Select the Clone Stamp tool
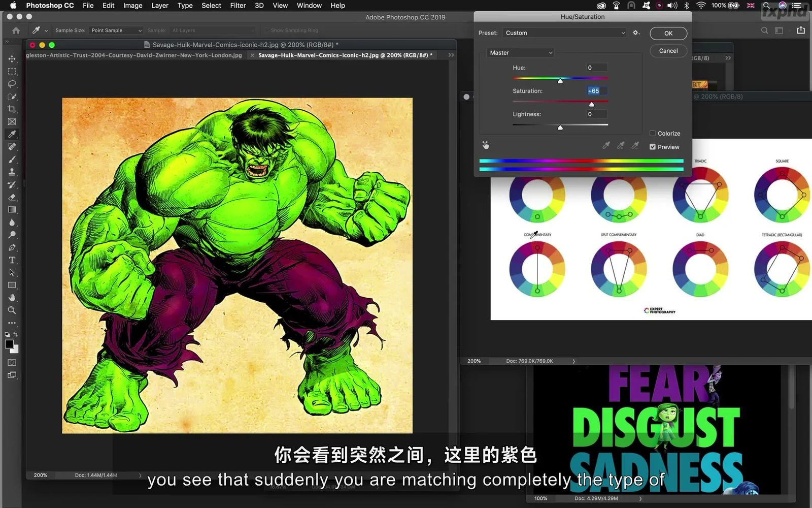This screenshot has width=812, height=508. [x=12, y=172]
